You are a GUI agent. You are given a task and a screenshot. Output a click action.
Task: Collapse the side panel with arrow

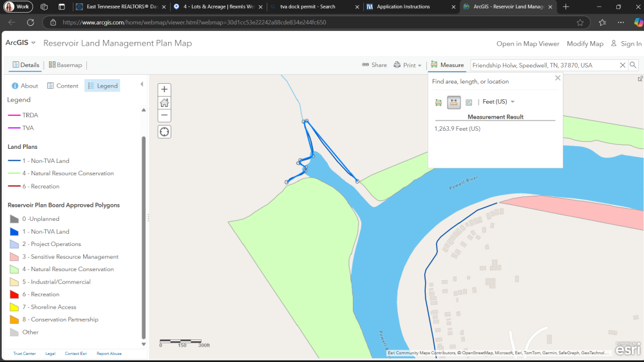click(142, 85)
